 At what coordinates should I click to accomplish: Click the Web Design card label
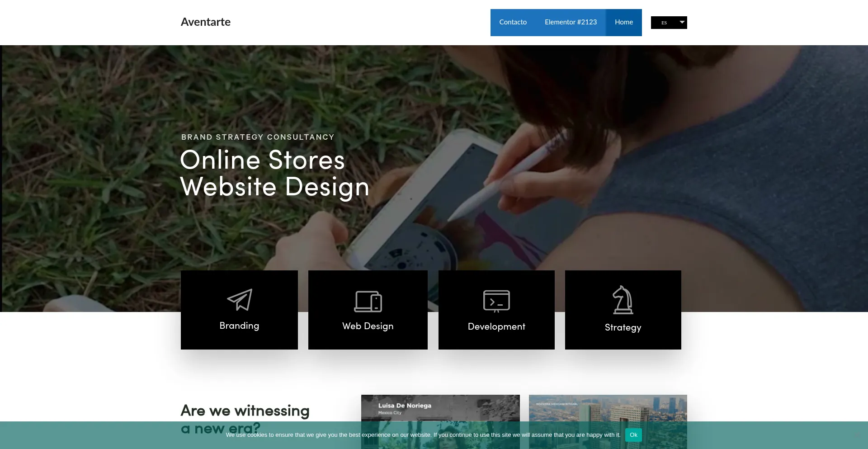point(368,326)
